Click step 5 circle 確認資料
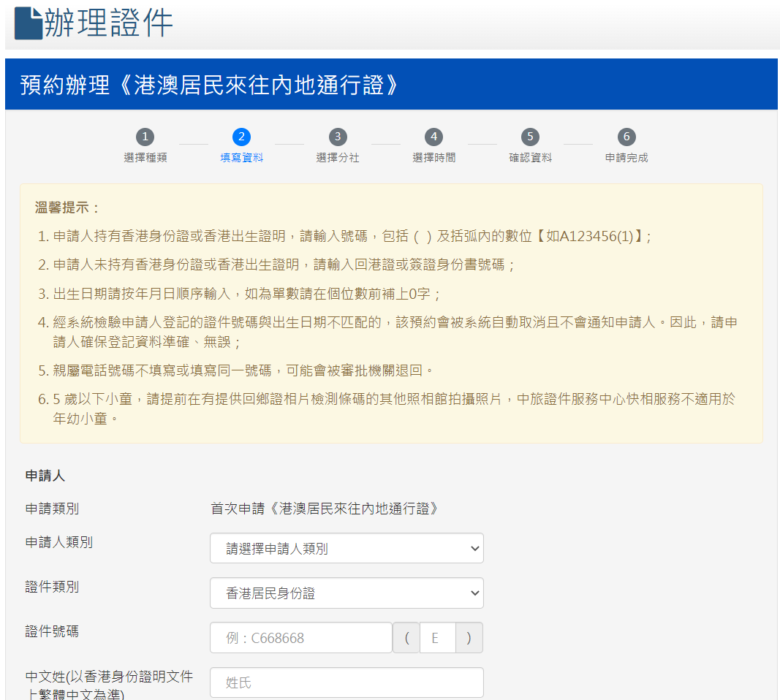Image resolution: width=780 pixels, height=700 pixels. point(530,137)
